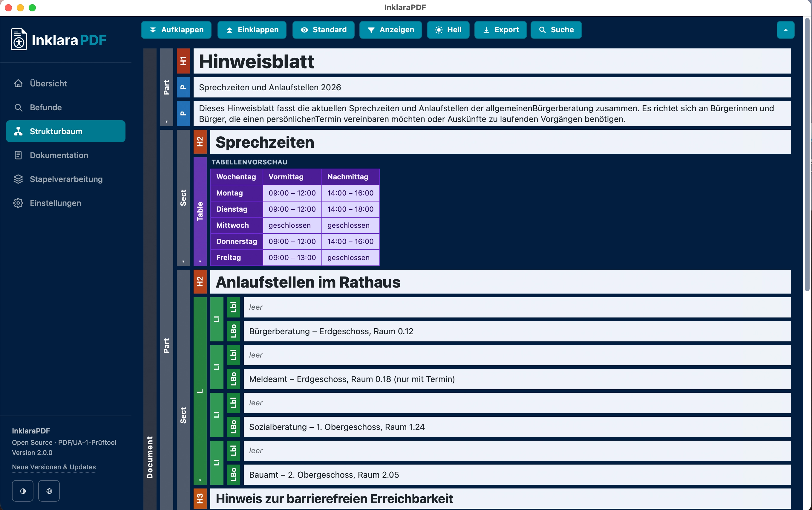
Task: Click the document icon beside Dokumentation
Action: pyautogui.click(x=18, y=155)
